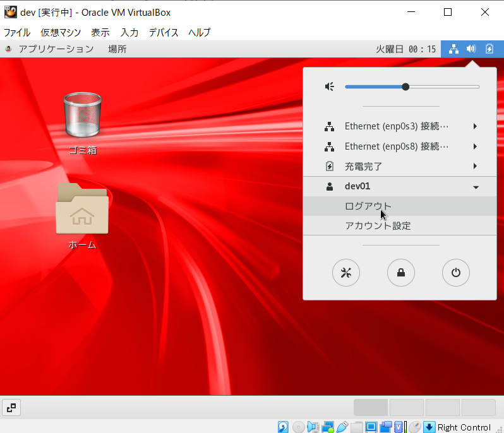Image resolution: width=504 pixels, height=433 pixels.
Task: Open the アプリケーション menu in guest panel
Action: click(56, 49)
